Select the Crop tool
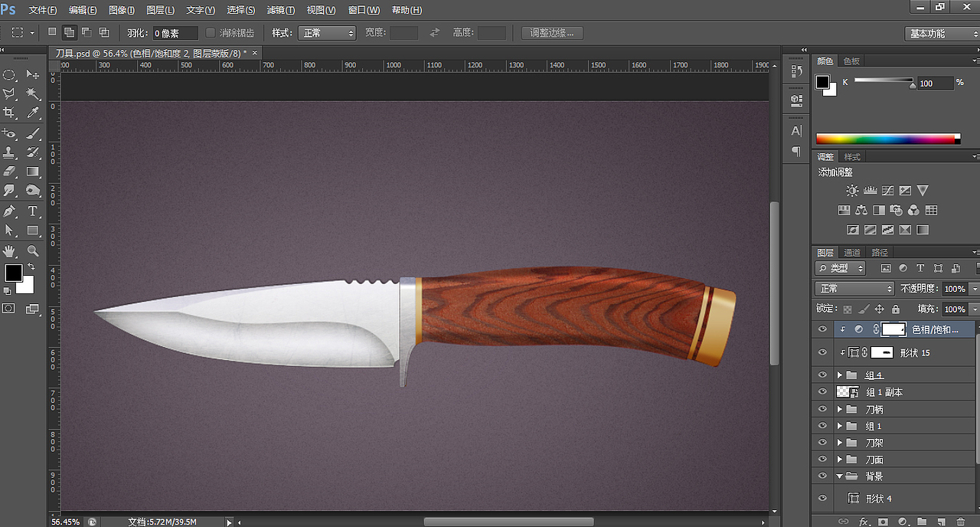 coord(9,113)
